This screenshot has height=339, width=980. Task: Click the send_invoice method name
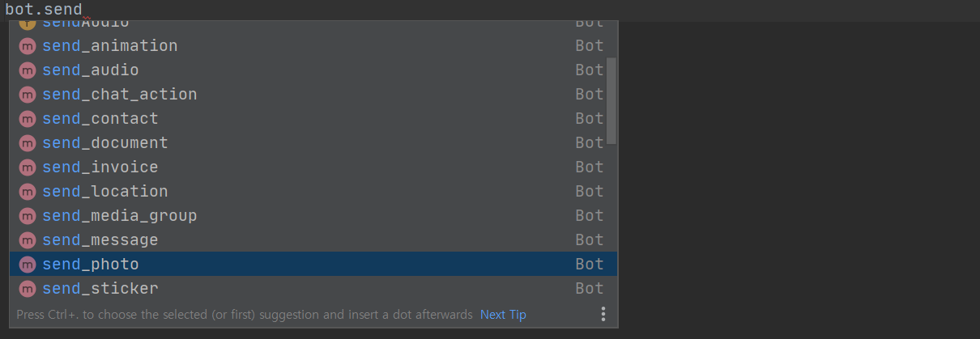click(100, 167)
